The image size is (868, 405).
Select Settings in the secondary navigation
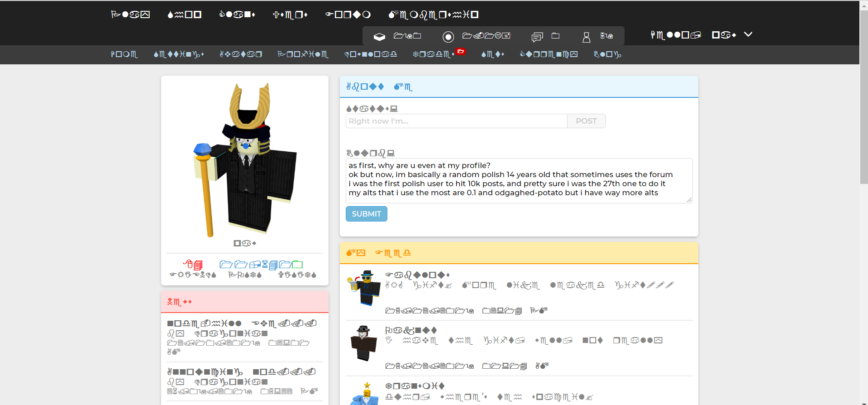pos(179,54)
